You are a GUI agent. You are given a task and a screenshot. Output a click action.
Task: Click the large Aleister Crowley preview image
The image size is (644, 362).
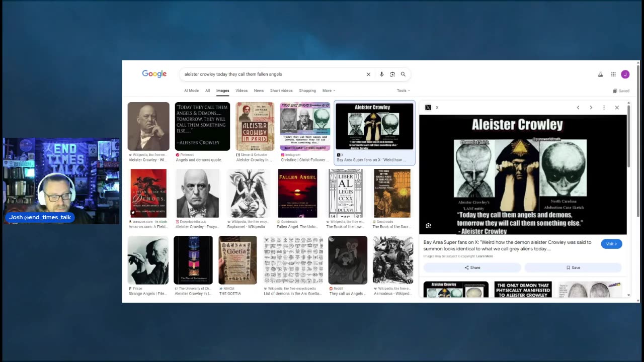[523, 175]
